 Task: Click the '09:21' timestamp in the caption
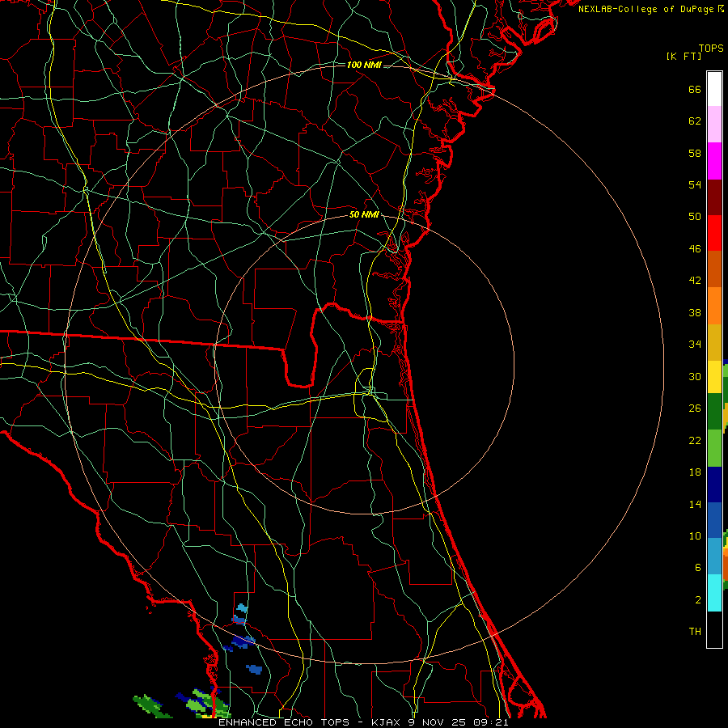tap(491, 722)
